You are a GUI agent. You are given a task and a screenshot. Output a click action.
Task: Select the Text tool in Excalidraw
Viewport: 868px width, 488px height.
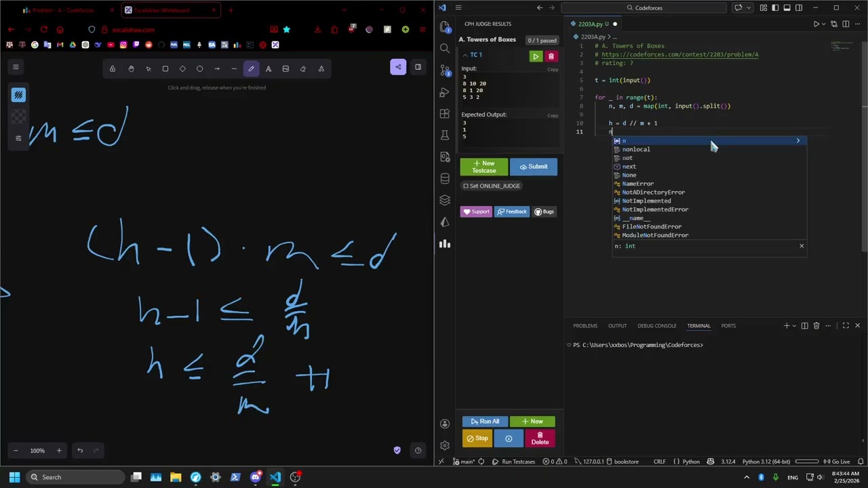pos(269,68)
